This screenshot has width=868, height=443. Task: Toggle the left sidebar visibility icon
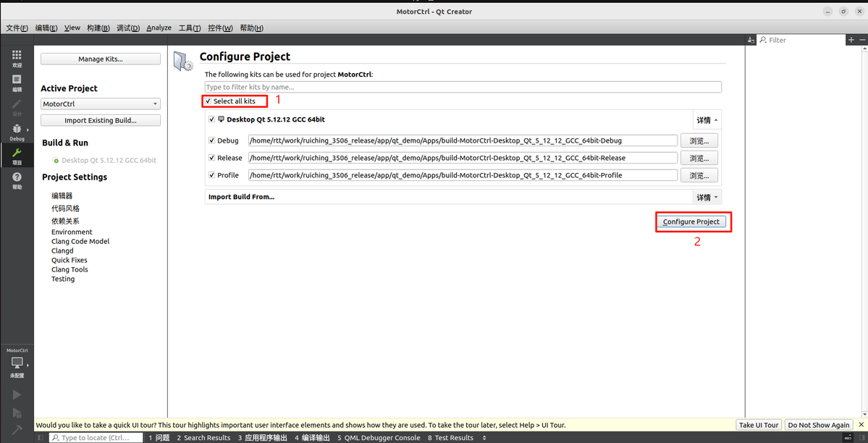(x=41, y=438)
